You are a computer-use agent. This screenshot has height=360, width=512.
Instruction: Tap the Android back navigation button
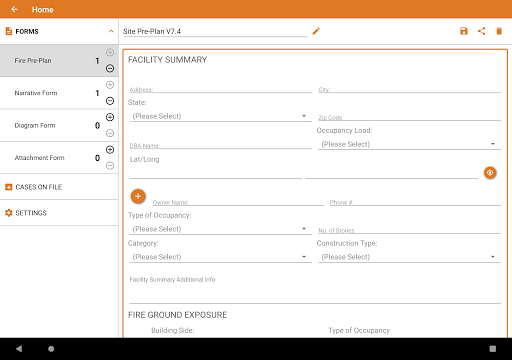tap(19, 349)
